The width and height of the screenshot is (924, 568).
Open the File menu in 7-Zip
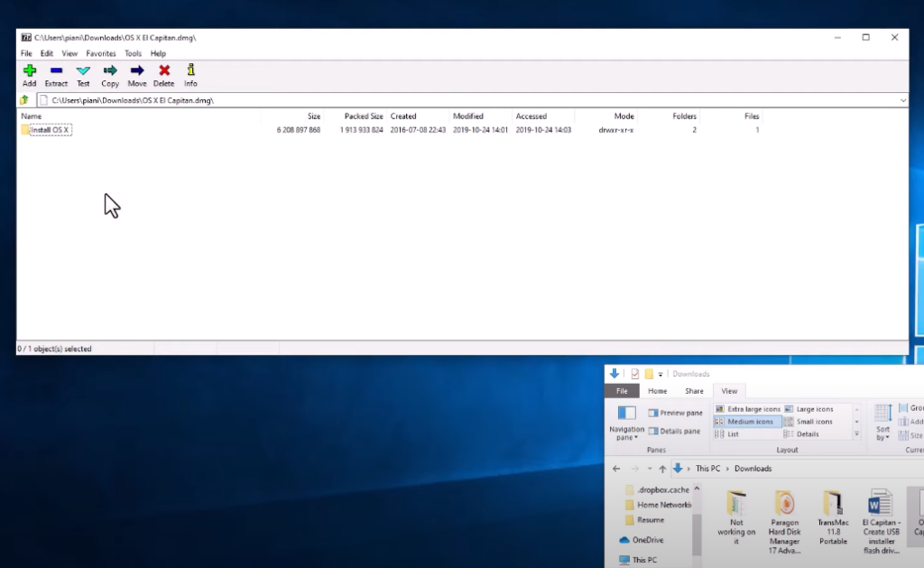26,53
